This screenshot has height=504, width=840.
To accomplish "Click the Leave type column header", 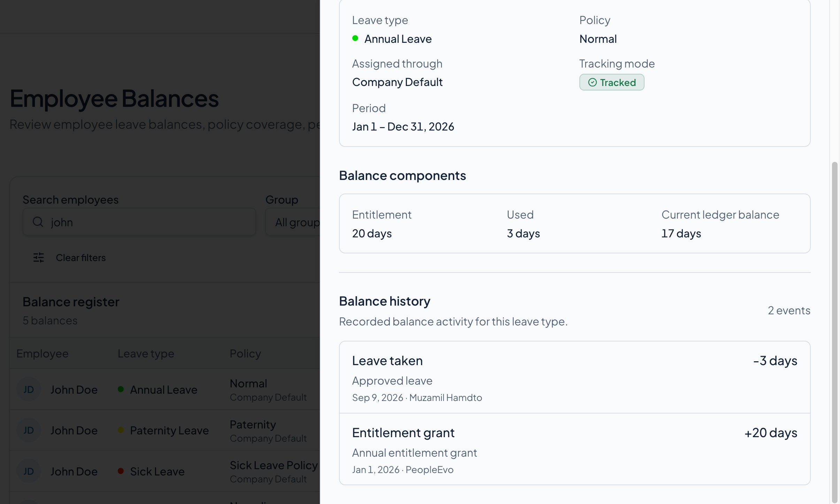I will coord(146,353).
